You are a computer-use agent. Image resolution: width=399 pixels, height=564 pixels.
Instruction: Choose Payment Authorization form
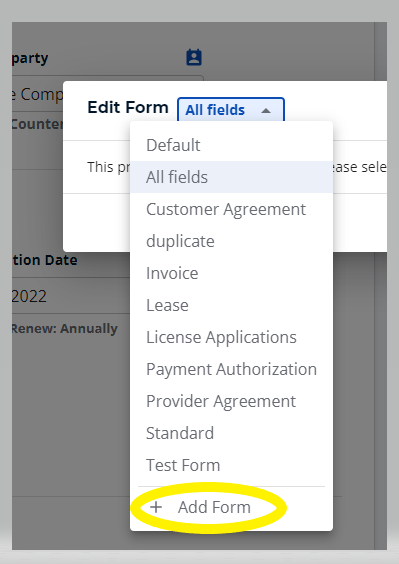[231, 369]
